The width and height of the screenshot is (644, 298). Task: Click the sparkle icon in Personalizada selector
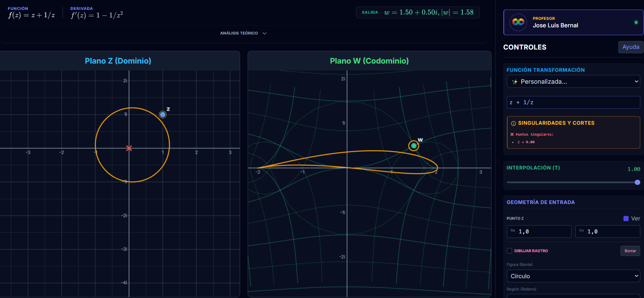515,82
